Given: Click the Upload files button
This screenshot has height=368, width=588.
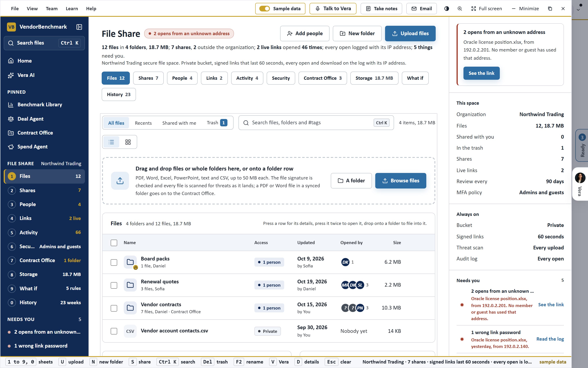Looking at the screenshot, I should [410, 34].
